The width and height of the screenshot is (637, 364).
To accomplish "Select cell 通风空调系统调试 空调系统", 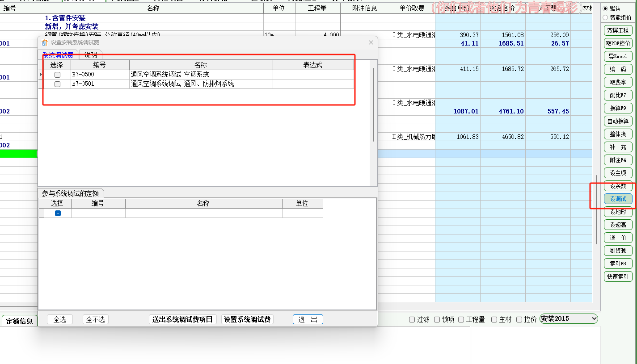I will point(201,75).
